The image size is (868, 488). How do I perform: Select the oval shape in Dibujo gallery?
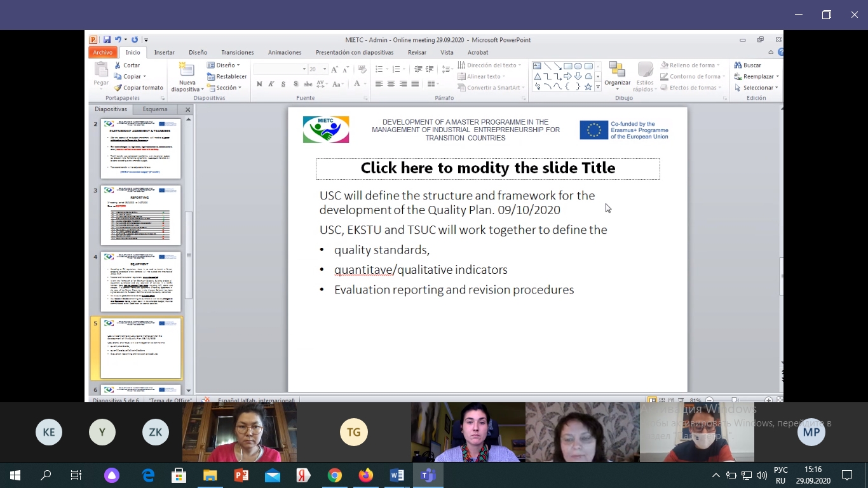pyautogui.click(x=578, y=66)
